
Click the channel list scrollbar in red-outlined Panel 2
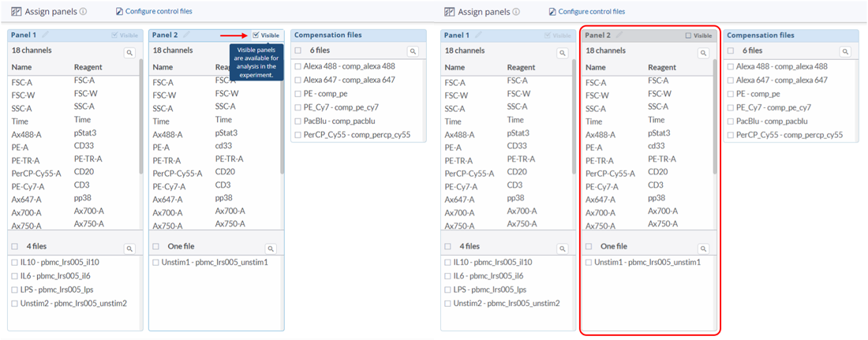click(x=715, y=118)
